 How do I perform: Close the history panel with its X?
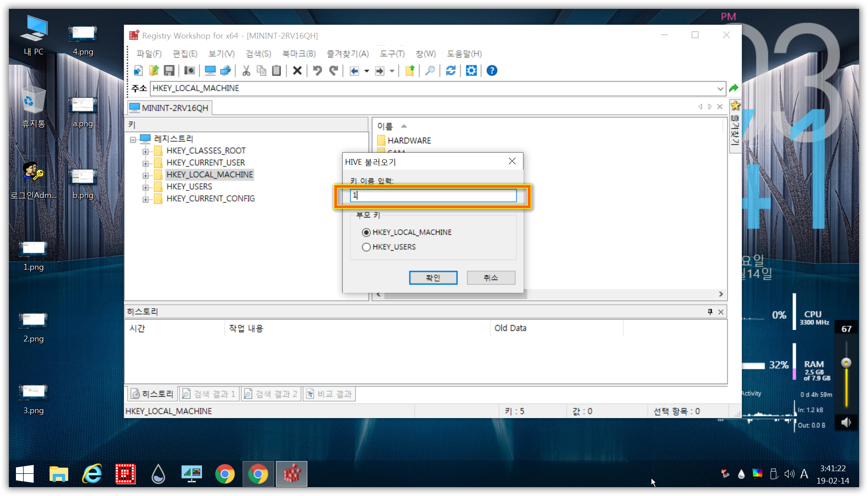[x=721, y=312]
